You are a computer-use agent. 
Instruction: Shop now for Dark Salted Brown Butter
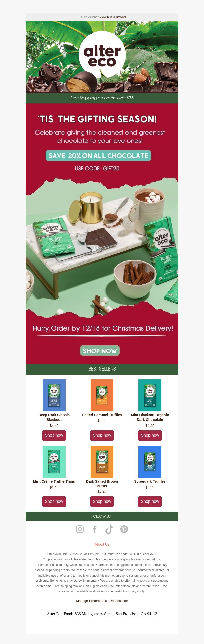[x=102, y=502]
